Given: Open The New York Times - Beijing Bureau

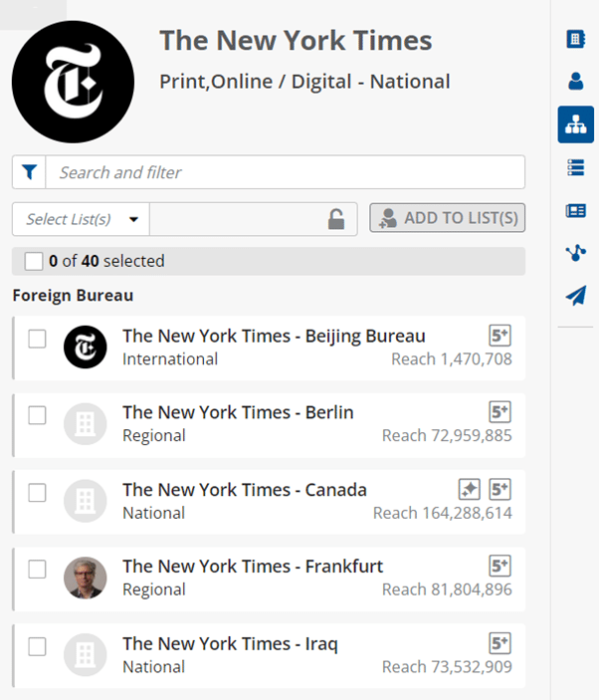Looking at the screenshot, I should point(274,336).
